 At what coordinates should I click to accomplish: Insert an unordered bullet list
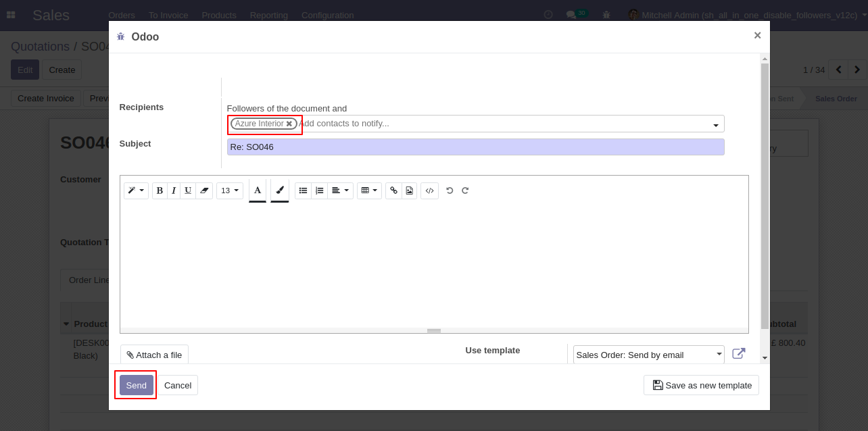[x=303, y=191]
